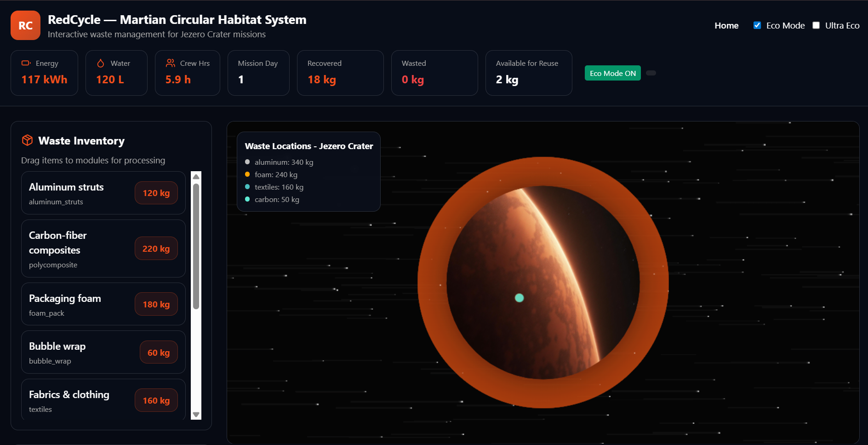Image resolution: width=868 pixels, height=445 pixels.
Task: Click the Water droplet icon
Action: [x=101, y=63]
